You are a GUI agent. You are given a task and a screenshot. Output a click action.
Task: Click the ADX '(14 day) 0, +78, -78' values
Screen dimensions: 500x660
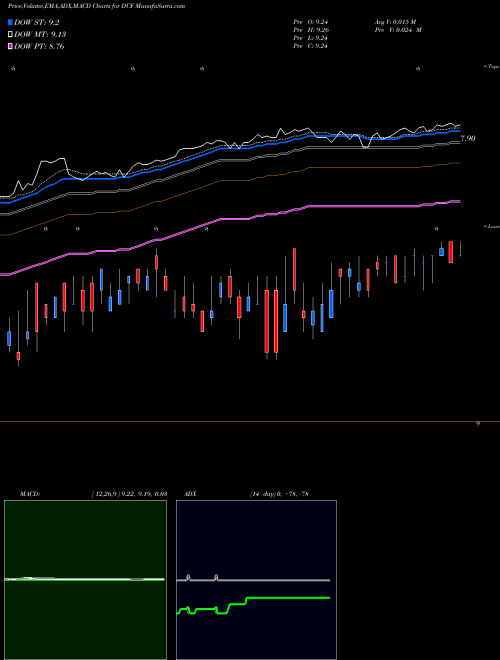(279, 494)
